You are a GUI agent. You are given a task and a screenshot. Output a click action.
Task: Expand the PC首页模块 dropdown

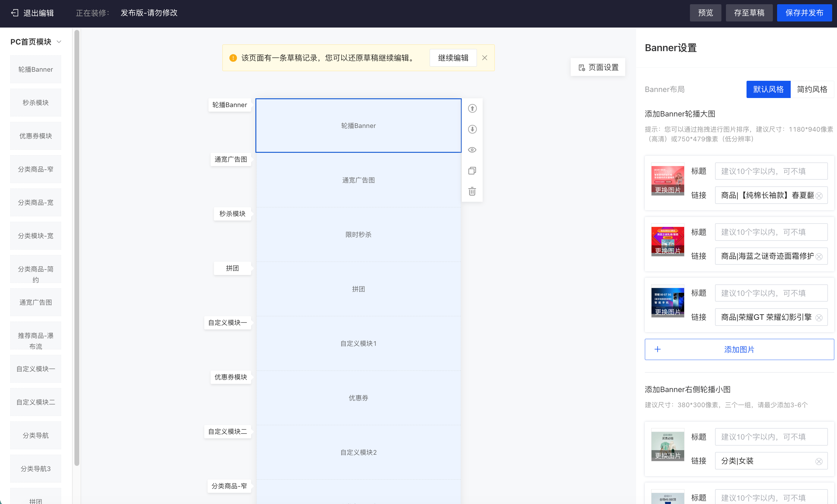tap(59, 42)
